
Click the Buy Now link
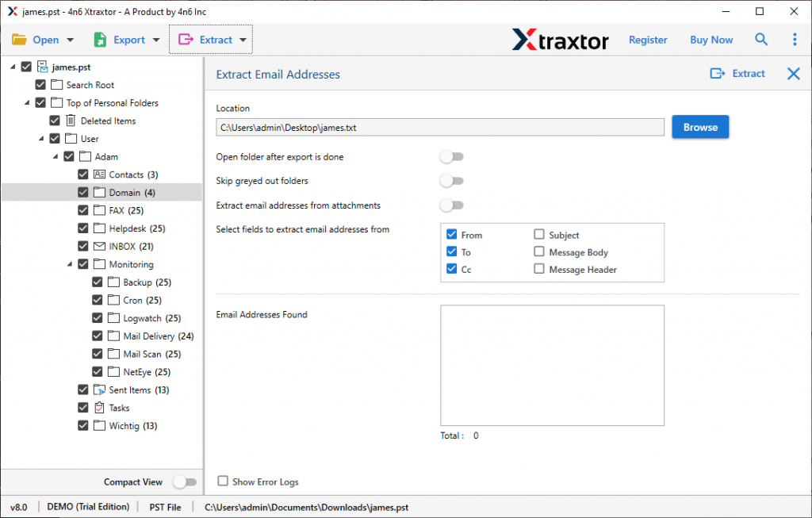click(x=711, y=40)
